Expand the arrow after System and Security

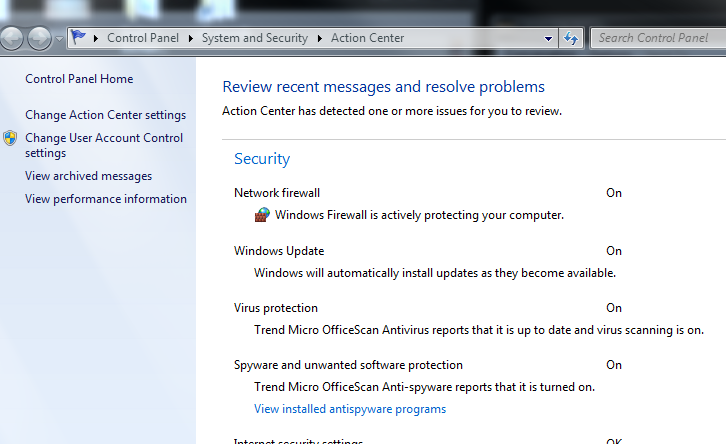point(319,38)
